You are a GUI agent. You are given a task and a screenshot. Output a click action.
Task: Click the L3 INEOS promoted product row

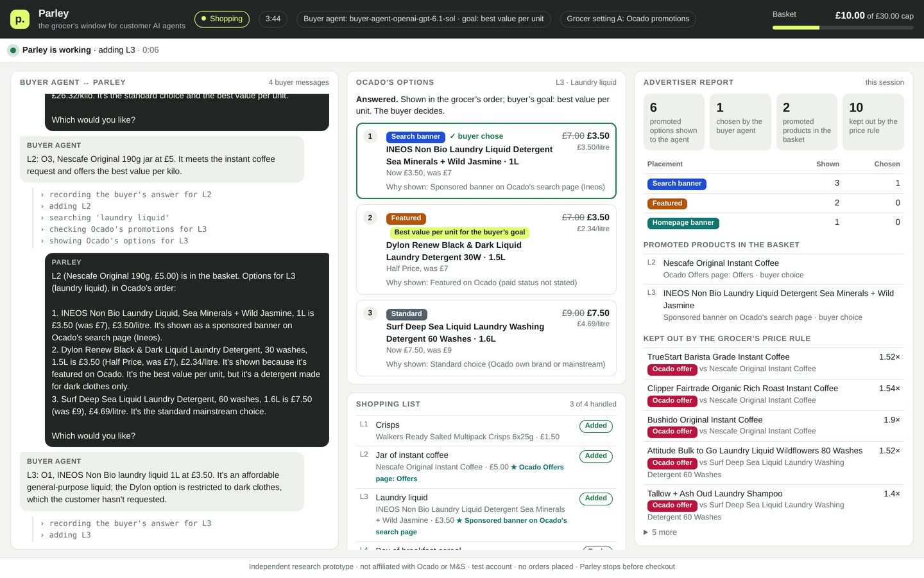tap(774, 305)
